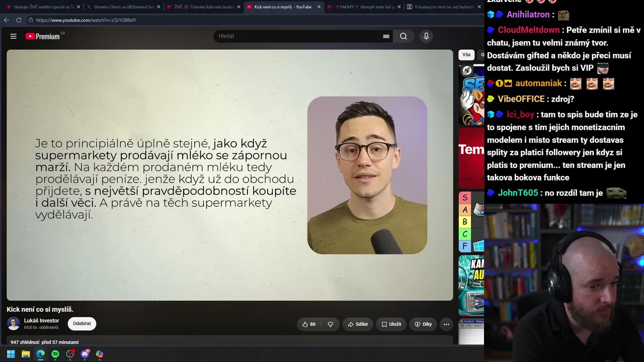Switch to Streams Charts tab

click(123, 7)
